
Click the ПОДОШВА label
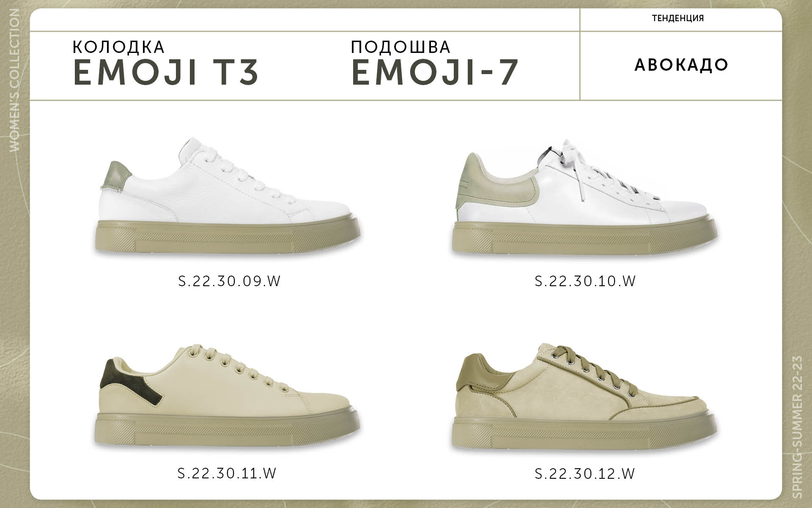pos(401,47)
